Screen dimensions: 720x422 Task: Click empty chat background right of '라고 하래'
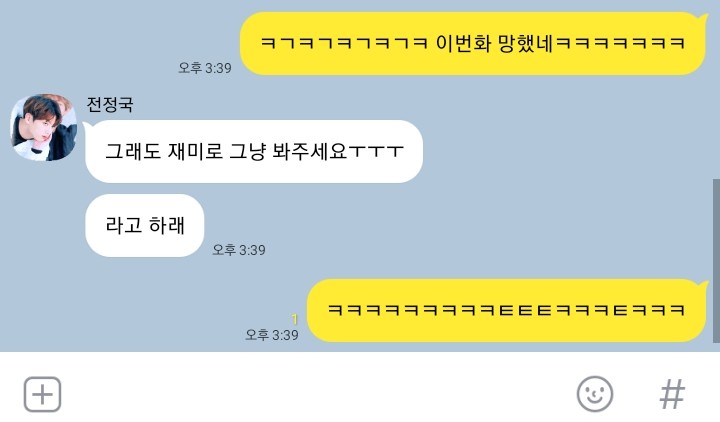point(459,225)
